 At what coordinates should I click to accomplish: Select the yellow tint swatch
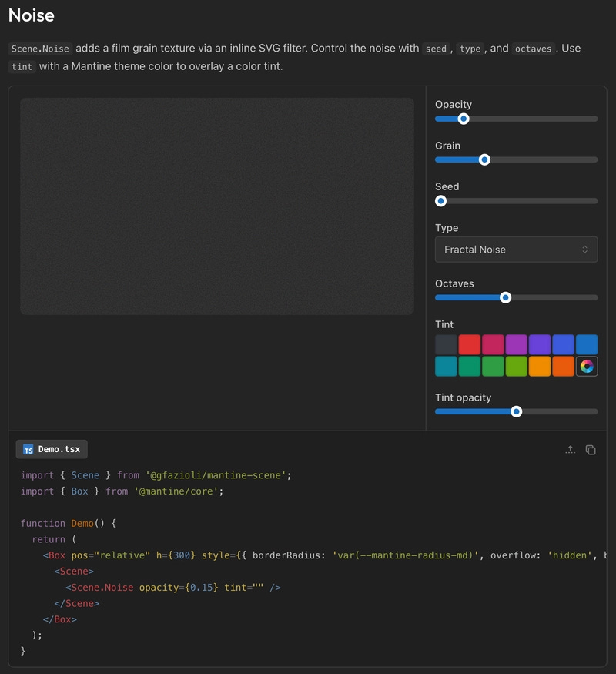click(x=540, y=366)
